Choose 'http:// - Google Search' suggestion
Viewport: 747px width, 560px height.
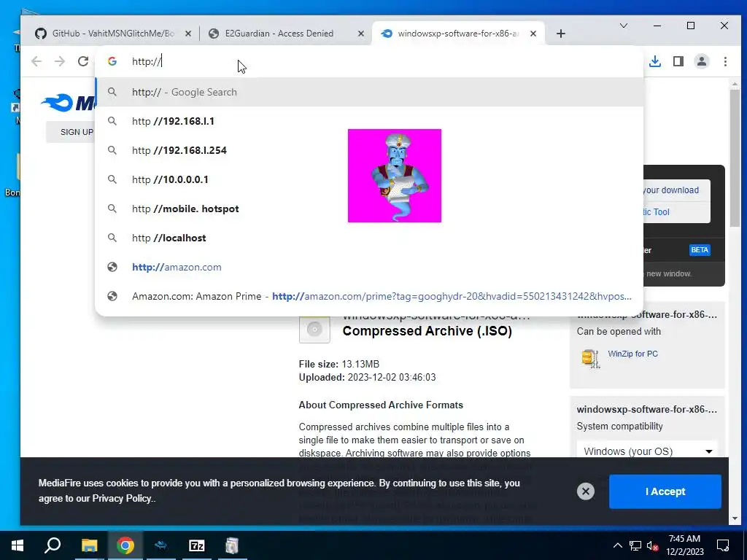pos(369,92)
